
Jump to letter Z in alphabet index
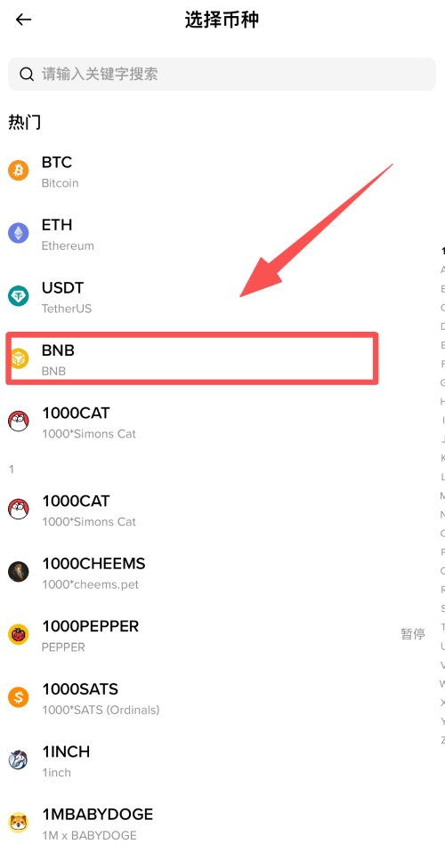click(442, 740)
